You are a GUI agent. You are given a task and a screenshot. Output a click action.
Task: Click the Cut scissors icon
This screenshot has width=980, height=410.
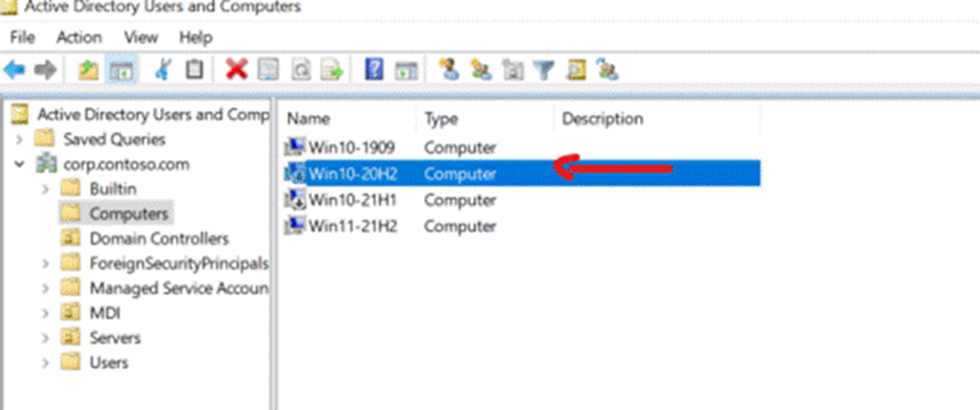[163, 70]
